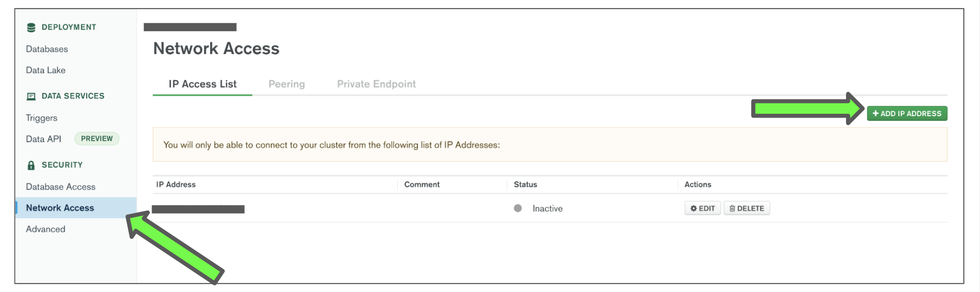Click the Security padlock icon
980x292 pixels.
[31, 165]
